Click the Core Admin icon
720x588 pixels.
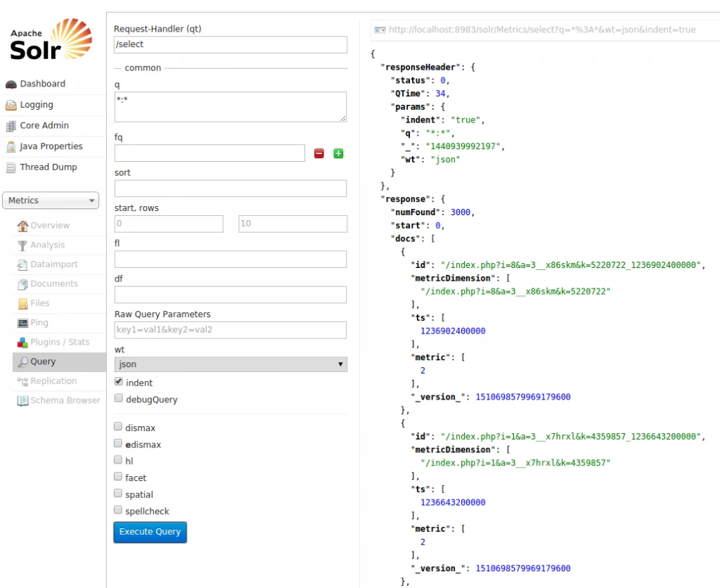point(11,126)
